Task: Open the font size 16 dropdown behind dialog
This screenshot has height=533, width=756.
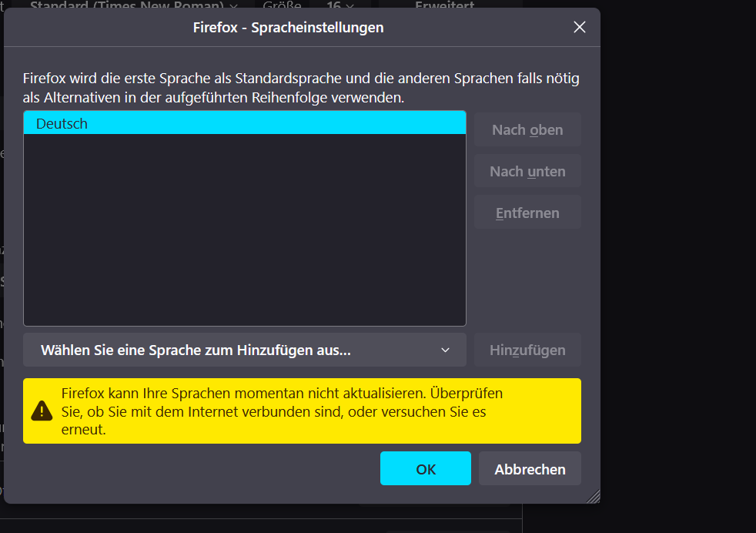Action: tap(340, 5)
